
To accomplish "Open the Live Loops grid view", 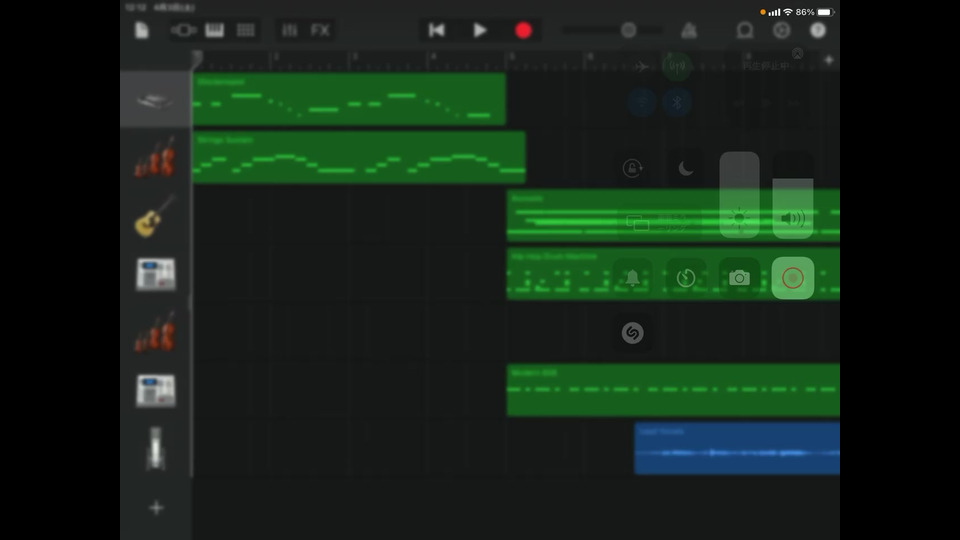I will coord(246,30).
